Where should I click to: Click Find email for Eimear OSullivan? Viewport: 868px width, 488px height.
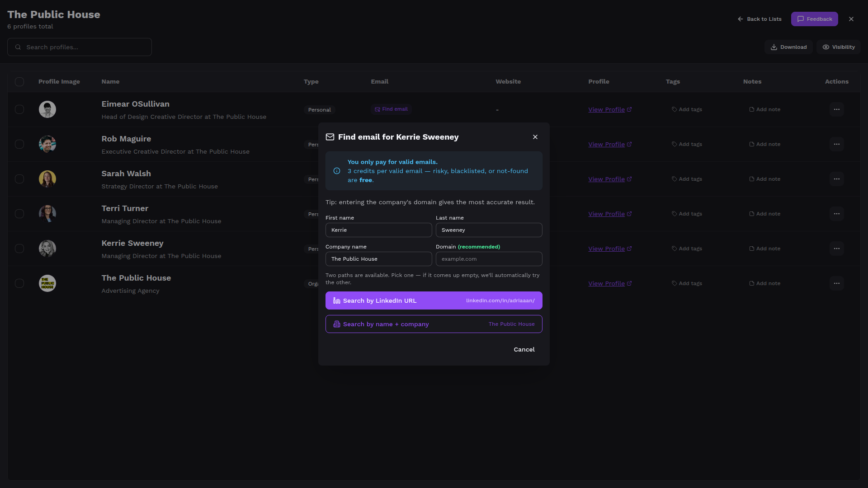pyautogui.click(x=391, y=109)
